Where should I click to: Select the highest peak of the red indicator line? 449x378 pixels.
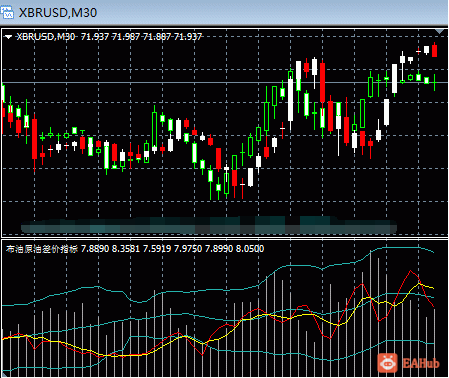[410, 271]
